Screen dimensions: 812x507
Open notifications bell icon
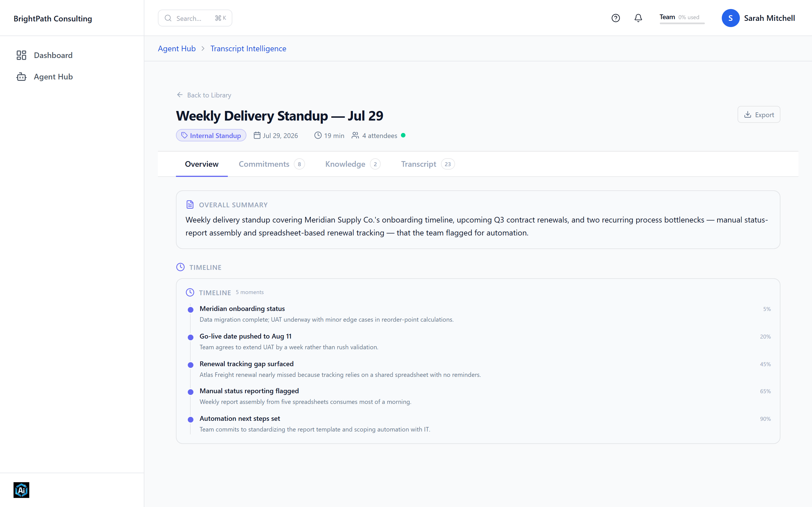638,18
